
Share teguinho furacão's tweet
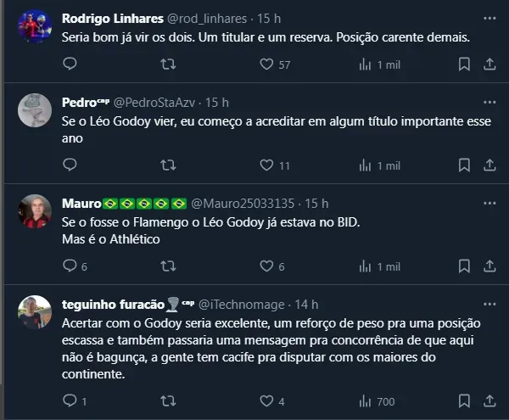pyautogui.click(x=489, y=400)
